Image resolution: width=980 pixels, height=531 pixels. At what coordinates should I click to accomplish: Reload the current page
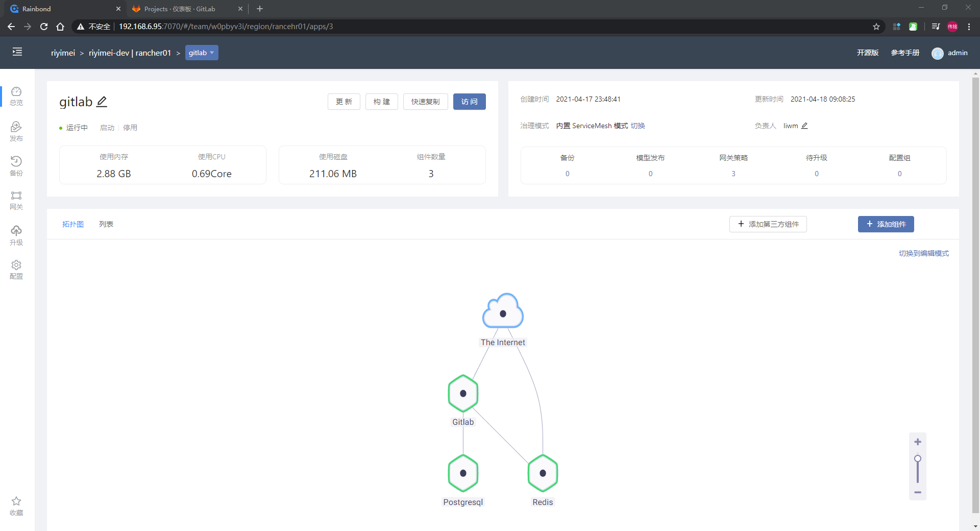pyautogui.click(x=44, y=27)
